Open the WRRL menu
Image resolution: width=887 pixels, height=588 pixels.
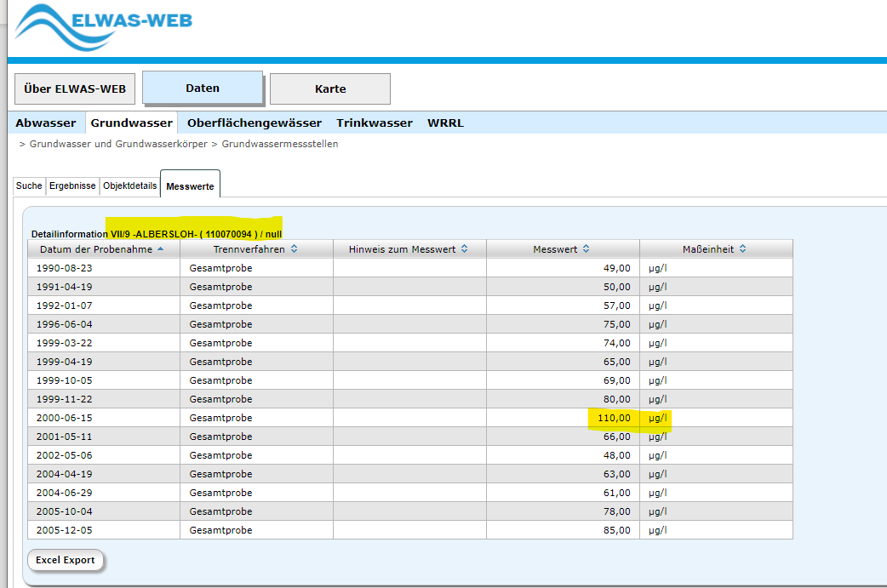pyautogui.click(x=445, y=123)
